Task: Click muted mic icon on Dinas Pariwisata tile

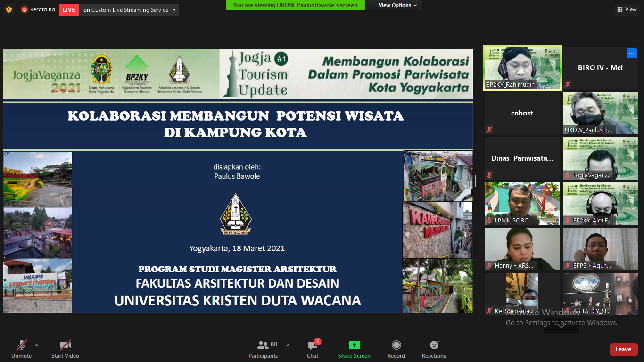Action: point(489,175)
